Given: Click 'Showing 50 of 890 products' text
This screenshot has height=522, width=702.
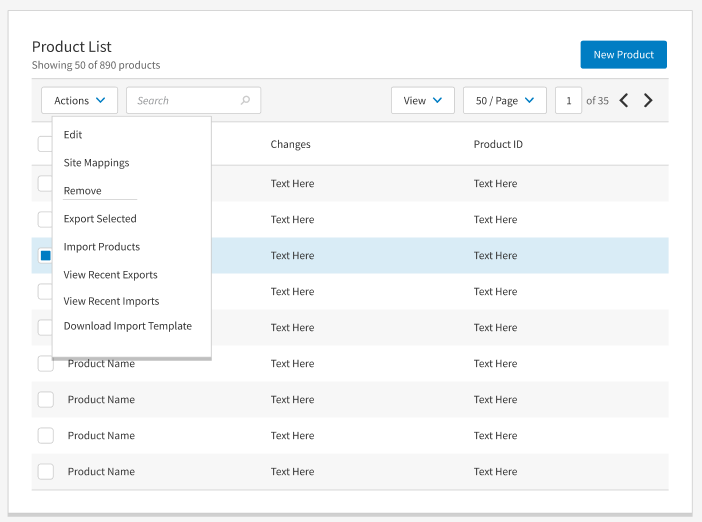Looking at the screenshot, I should 96,65.
